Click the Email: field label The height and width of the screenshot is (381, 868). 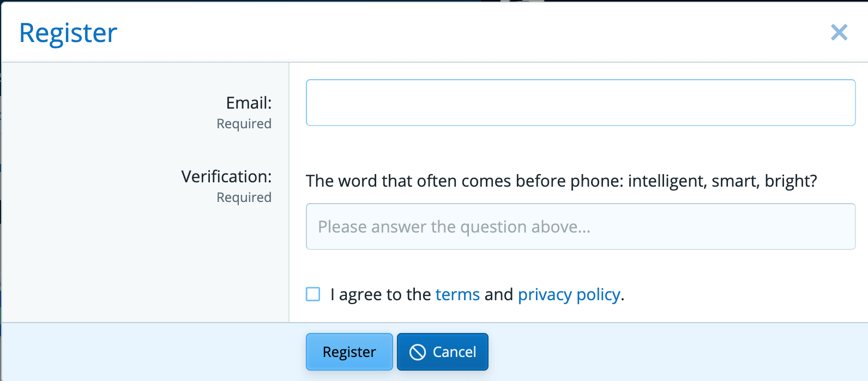[249, 103]
